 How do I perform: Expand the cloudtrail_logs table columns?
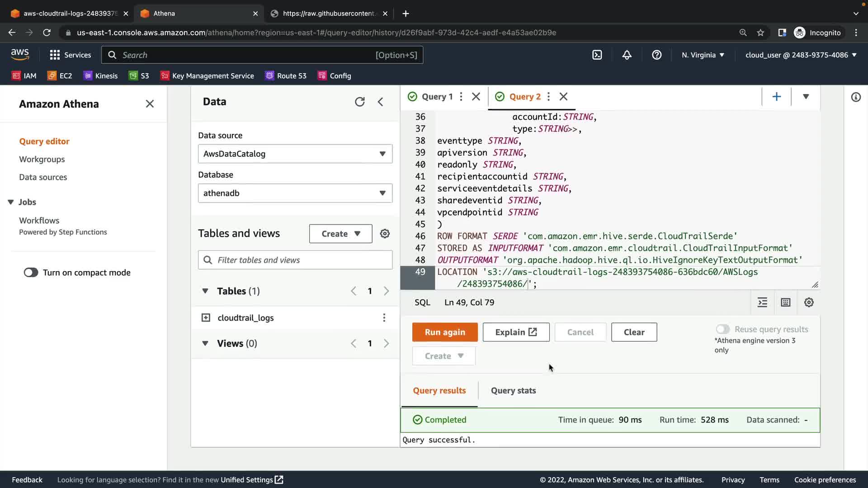(x=206, y=318)
